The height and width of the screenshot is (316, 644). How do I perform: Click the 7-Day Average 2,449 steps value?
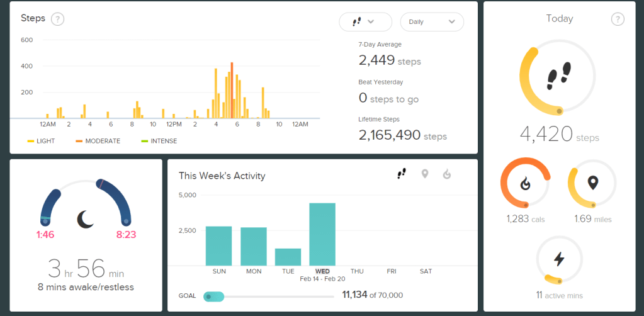[390, 61]
